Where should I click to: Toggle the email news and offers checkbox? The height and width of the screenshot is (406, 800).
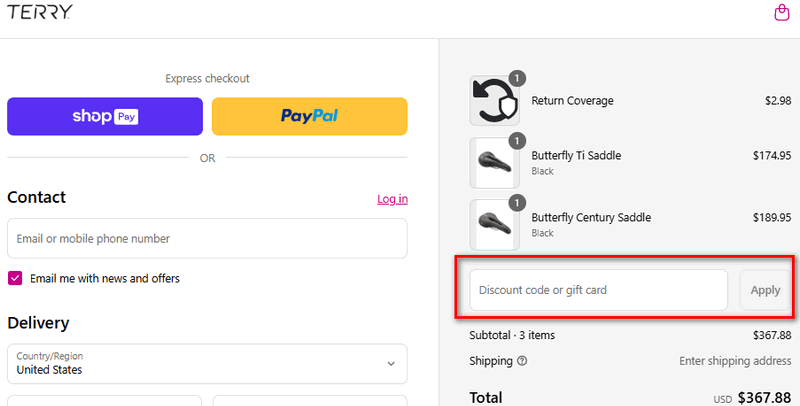(15, 278)
